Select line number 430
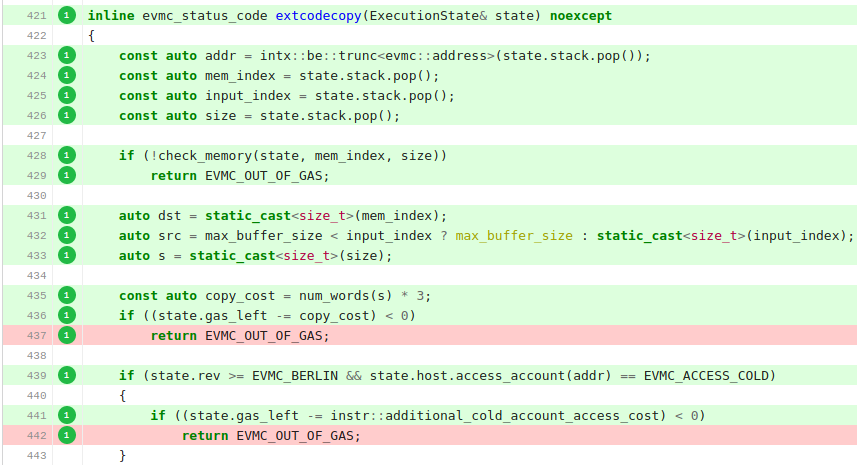The height and width of the screenshot is (465, 857). [37, 196]
